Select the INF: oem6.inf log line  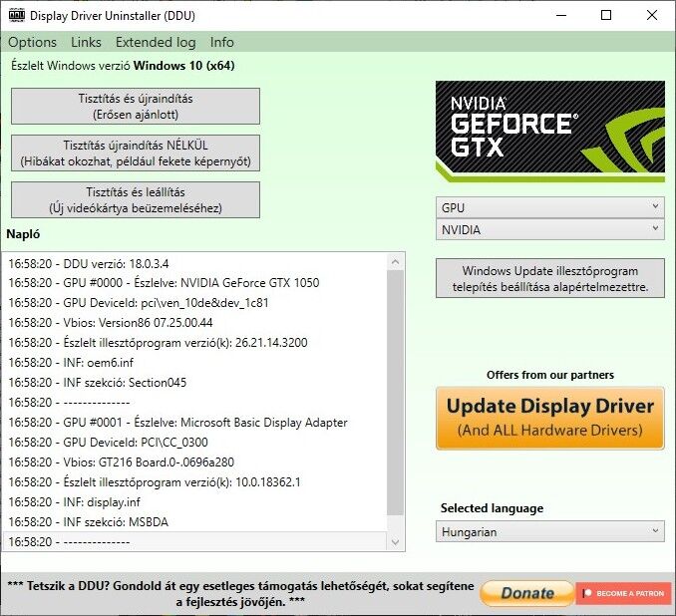click(x=195, y=363)
